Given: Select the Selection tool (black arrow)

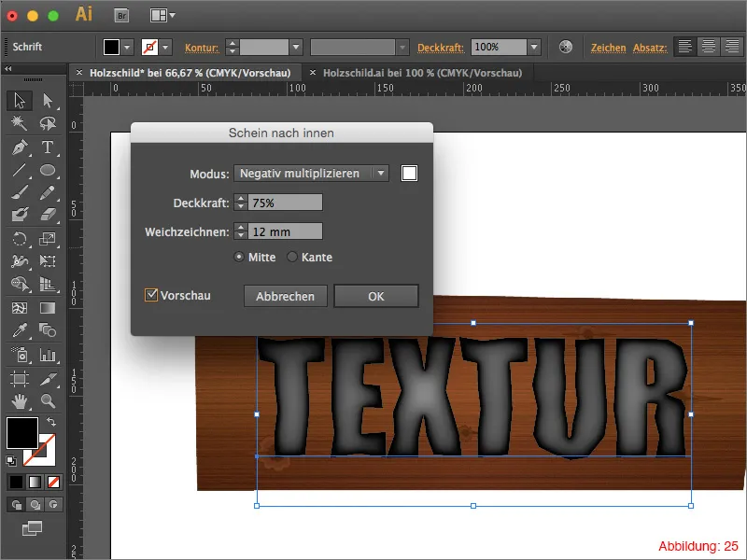Looking at the screenshot, I should 20,101.
